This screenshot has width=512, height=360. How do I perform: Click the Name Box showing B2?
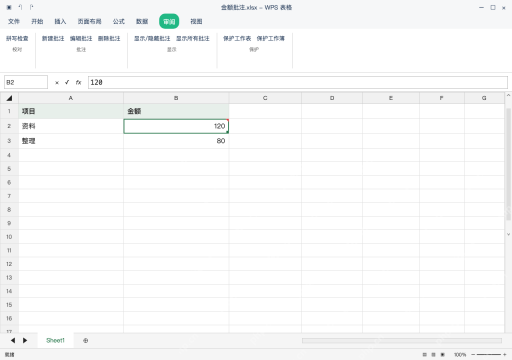(26, 82)
